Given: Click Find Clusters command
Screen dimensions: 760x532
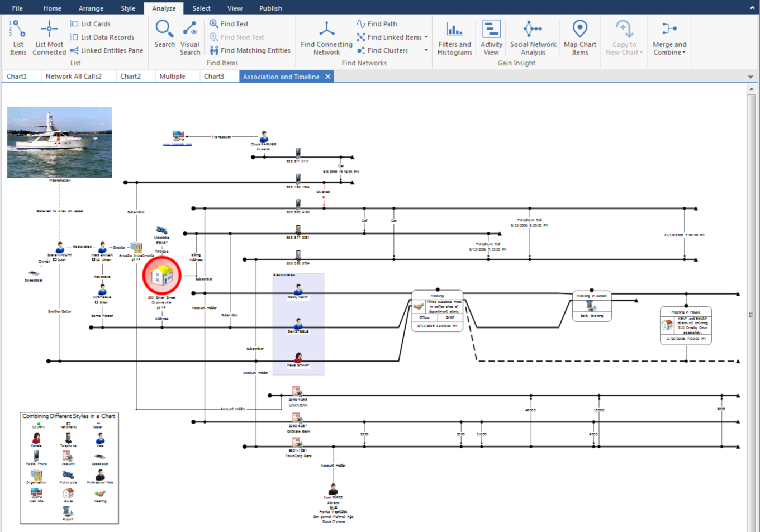Looking at the screenshot, I should pyautogui.click(x=382, y=50).
